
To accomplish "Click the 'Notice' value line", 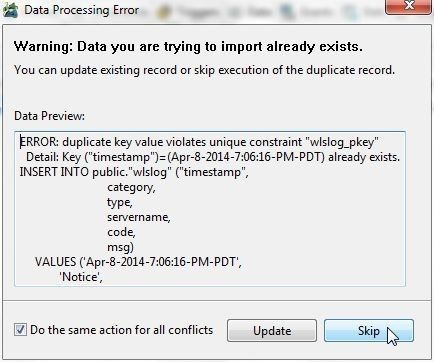I will pyautogui.click(x=81, y=277).
